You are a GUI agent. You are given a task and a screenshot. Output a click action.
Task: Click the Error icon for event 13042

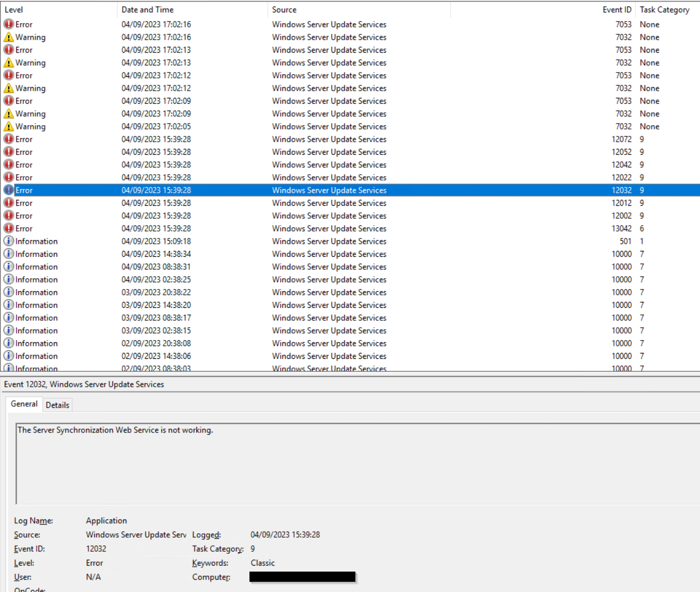[9, 228]
